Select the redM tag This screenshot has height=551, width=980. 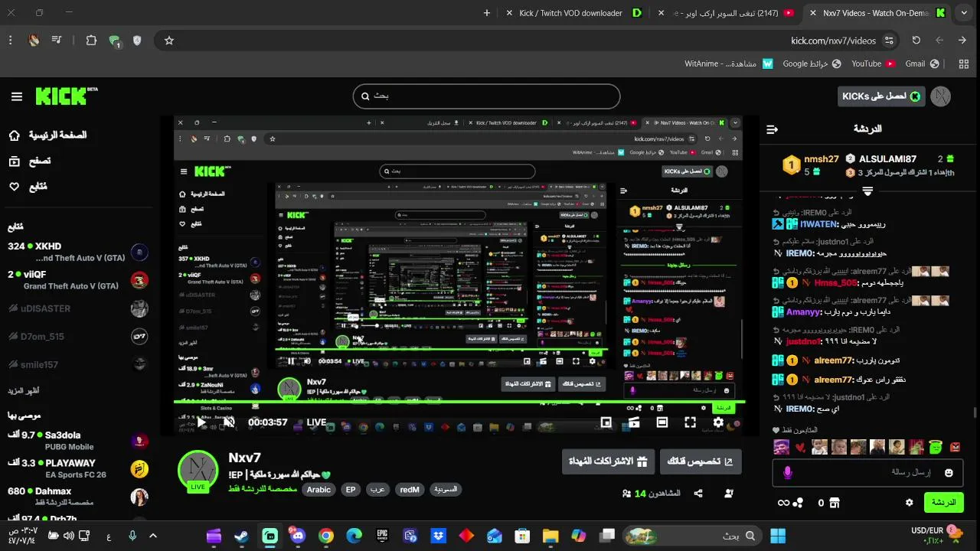coord(410,490)
